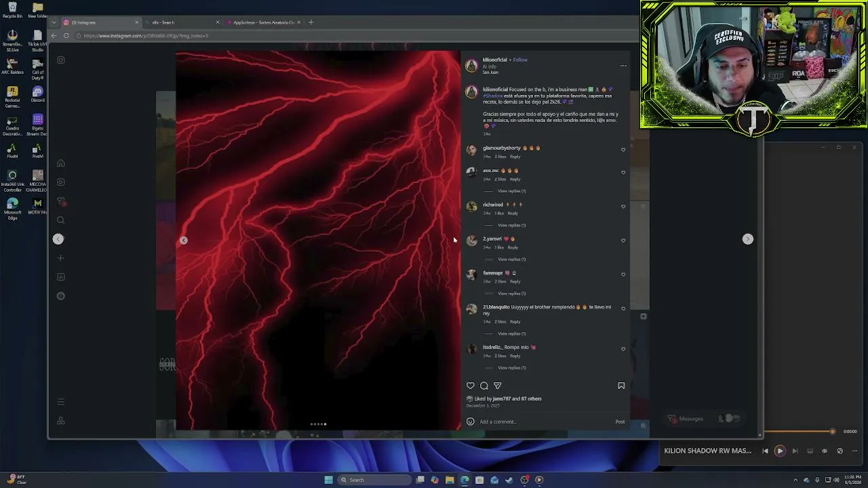The width and height of the screenshot is (868, 488).
Task: Skip to previous track in media player
Action: point(765,451)
